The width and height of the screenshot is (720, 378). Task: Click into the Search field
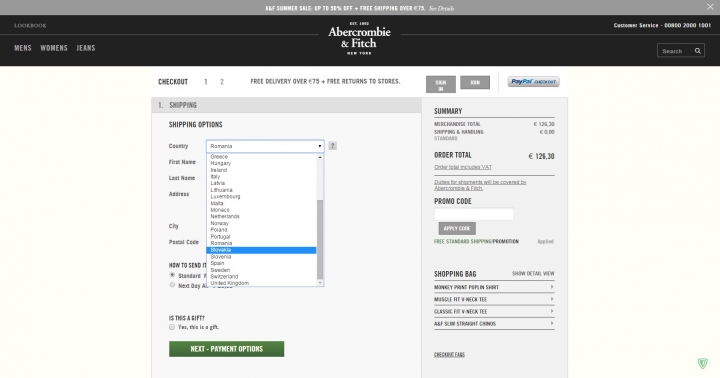point(675,51)
